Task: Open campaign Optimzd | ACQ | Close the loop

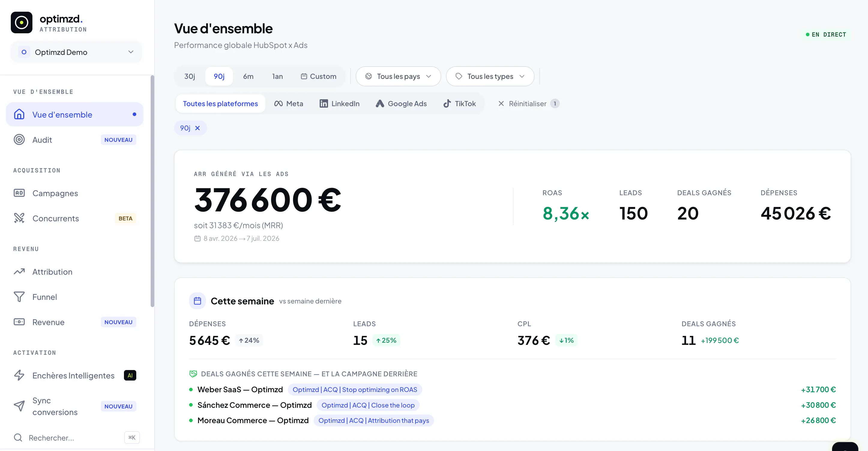Action: [x=368, y=405]
